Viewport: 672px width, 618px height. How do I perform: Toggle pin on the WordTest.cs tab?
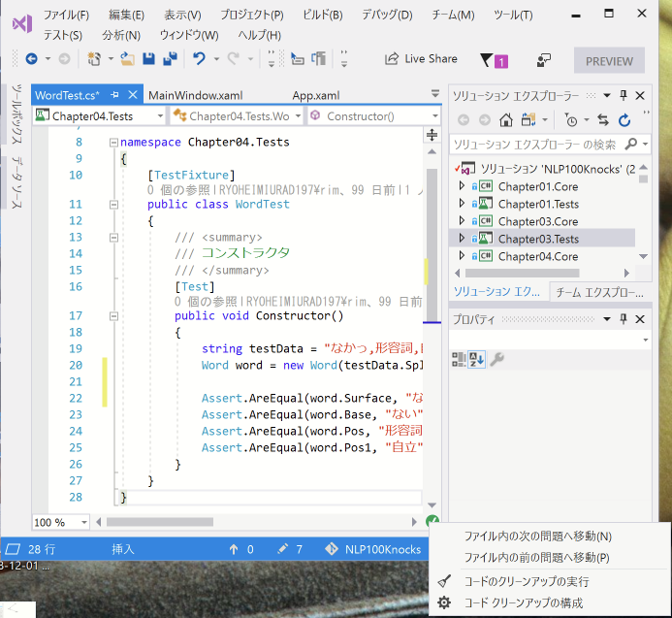click(x=114, y=95)
